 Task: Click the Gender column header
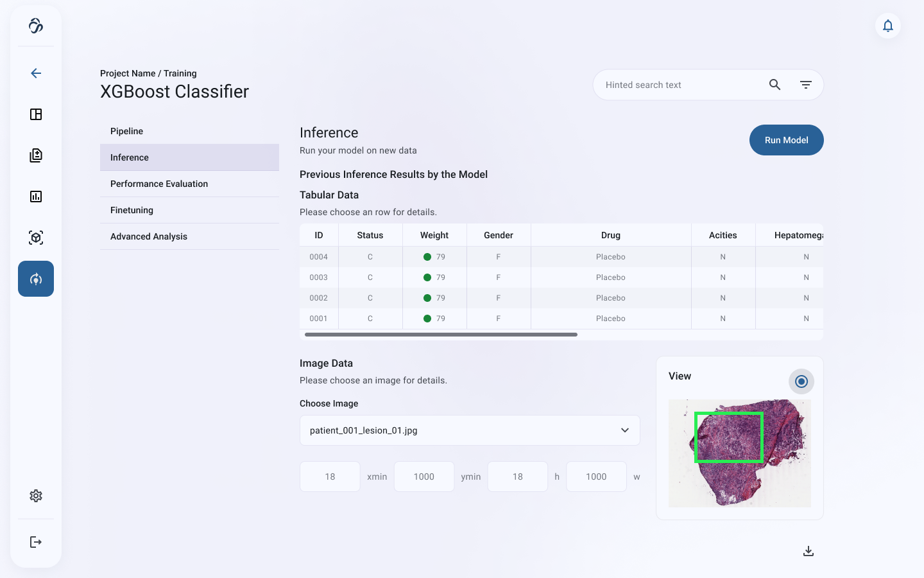pos(499,235)
